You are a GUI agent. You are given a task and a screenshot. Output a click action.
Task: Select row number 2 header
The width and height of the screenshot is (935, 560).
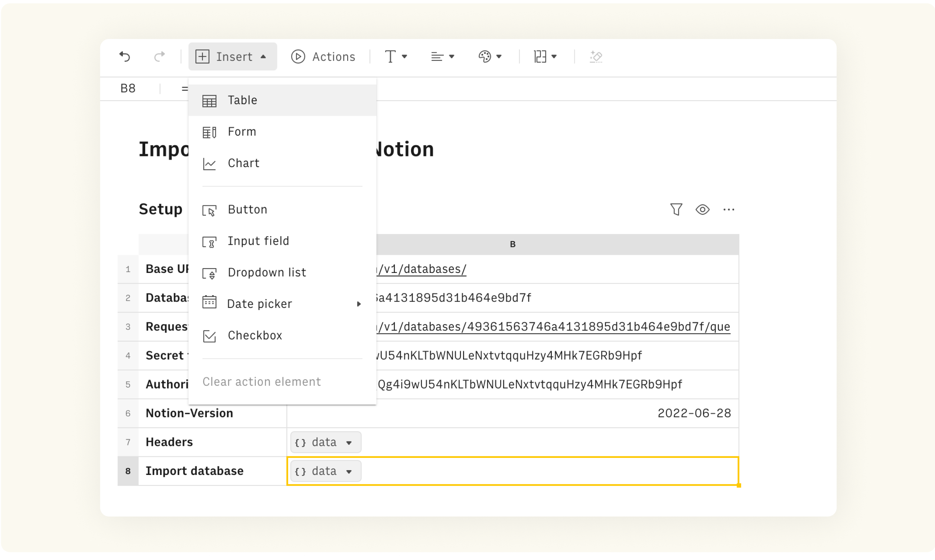(x=128, y=298)
